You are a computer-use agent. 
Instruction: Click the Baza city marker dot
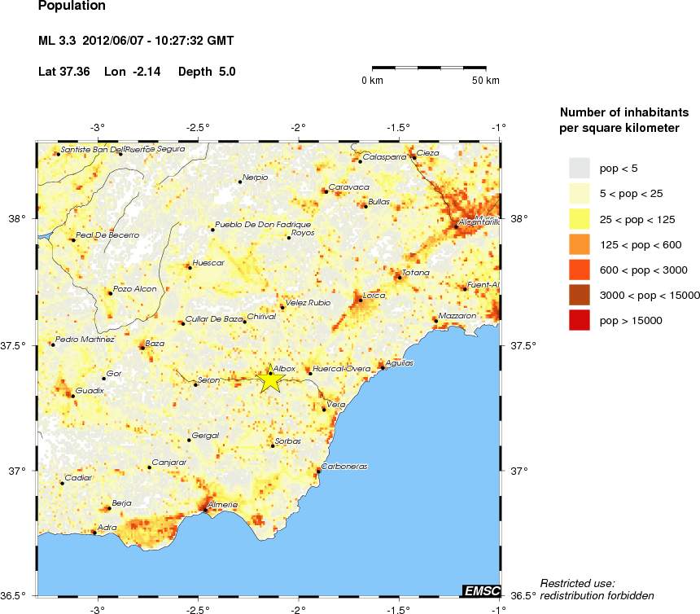click(x=142, y=349)
